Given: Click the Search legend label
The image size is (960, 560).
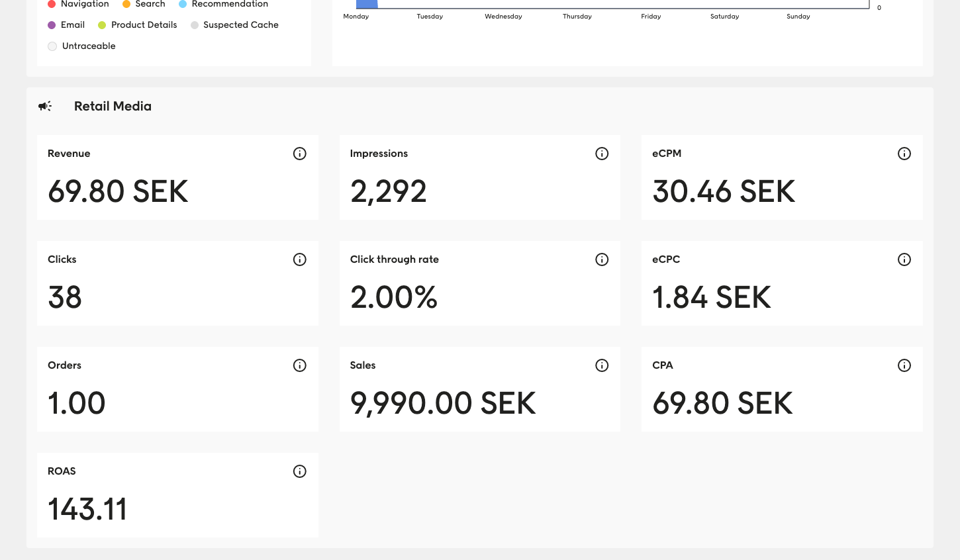Looking at the screenshot, I should [150, 4].
